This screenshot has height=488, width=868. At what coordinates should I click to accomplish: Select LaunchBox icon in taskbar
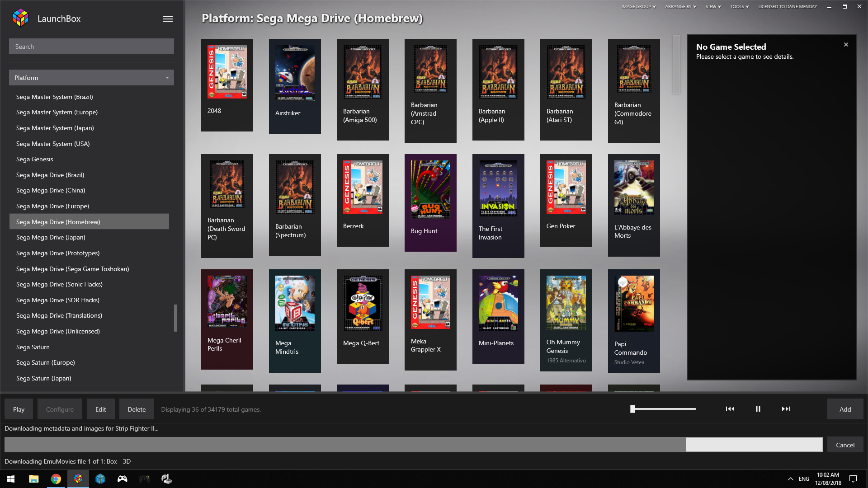[x=78, y=479]
